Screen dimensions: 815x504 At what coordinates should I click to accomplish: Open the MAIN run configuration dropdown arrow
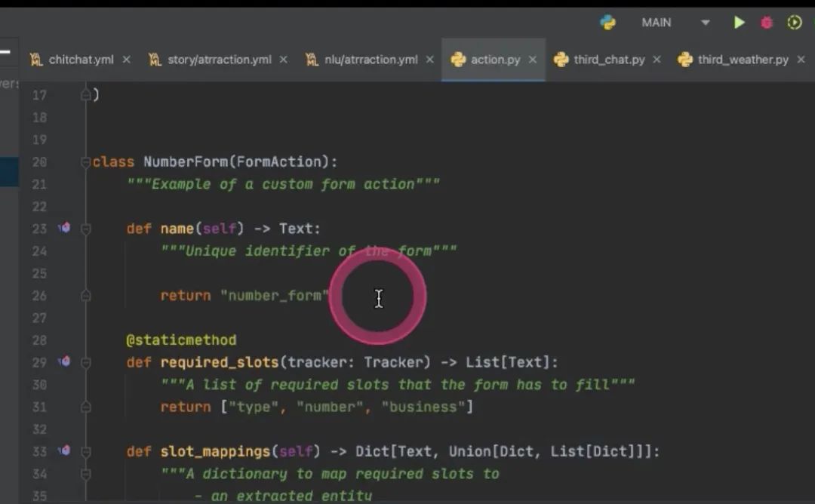coord(706,23)
